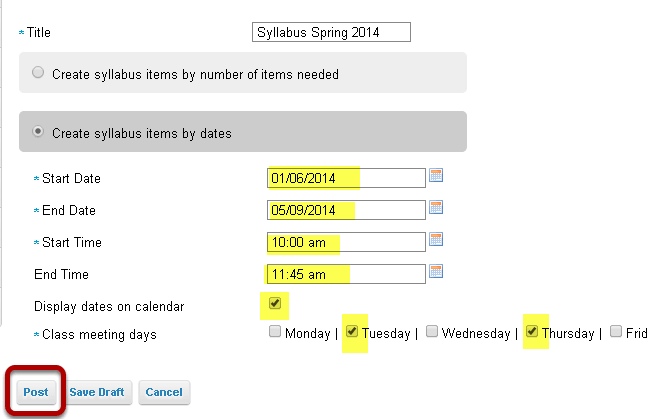Check the Friday class meeting day
The height and width of the screenshot is (419, 647).
(616, 331)
